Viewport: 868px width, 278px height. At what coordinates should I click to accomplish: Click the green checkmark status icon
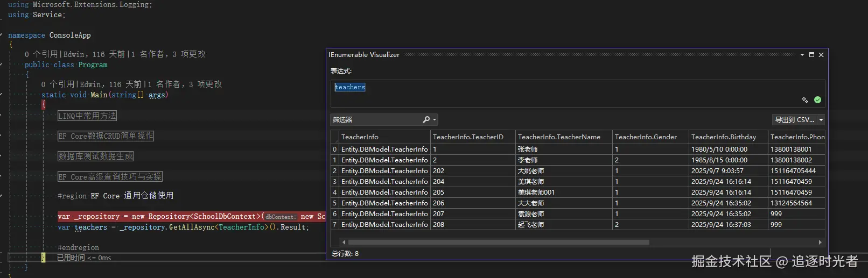[x=817, y=100]
